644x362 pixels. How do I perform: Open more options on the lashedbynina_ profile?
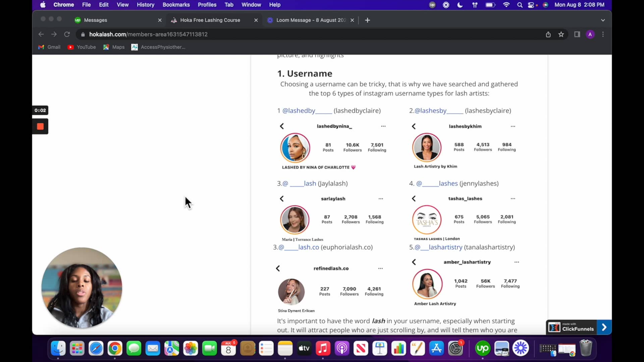click(x=383, y=126)
